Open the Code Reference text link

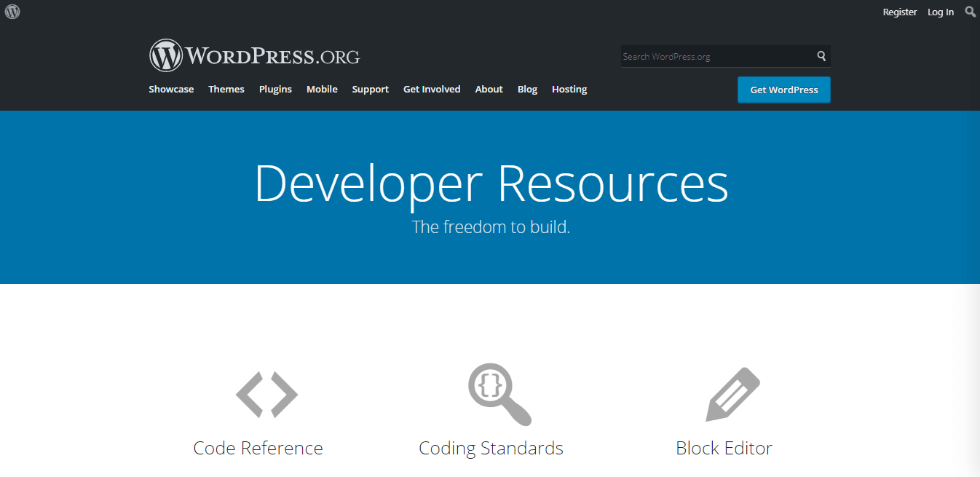click(258, 448)
